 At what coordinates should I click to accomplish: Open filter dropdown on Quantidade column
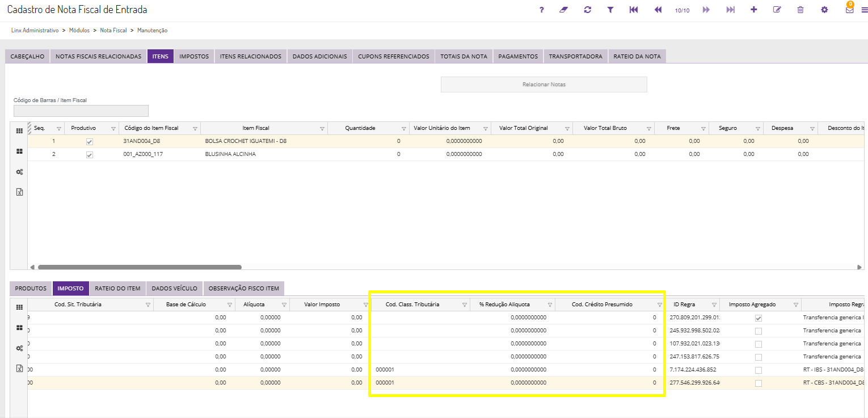pos(404,129)
